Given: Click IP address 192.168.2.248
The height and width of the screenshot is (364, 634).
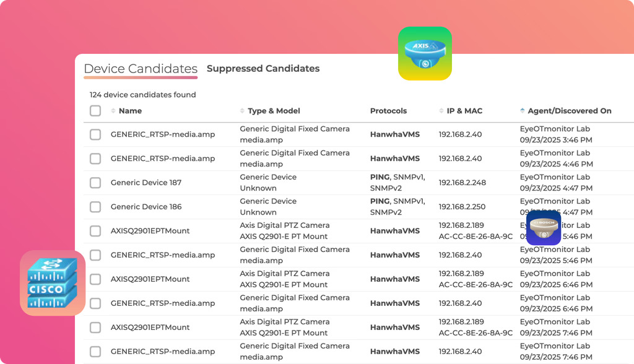Looking at the screenshot, I should tap(462, 183).
